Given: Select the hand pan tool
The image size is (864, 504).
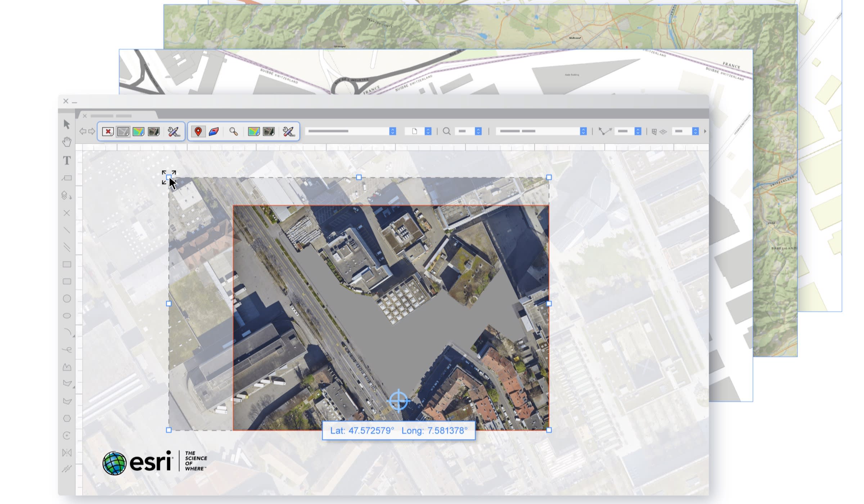Looking at the screenshot, I should point(67,142).
